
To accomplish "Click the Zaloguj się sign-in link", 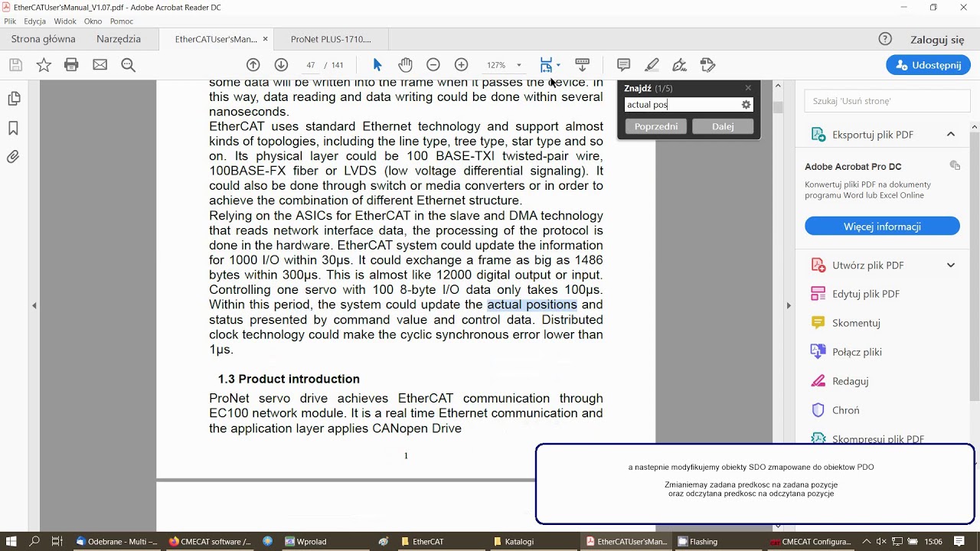I will (937, 39).
